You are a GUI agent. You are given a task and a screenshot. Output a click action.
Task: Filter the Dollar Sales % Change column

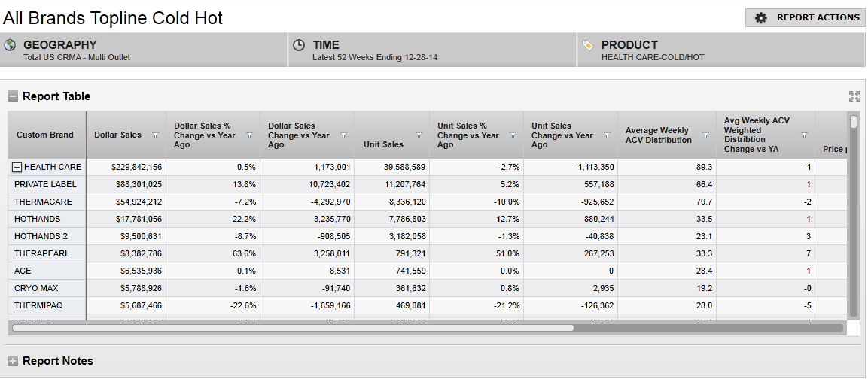tap(250, 135)
